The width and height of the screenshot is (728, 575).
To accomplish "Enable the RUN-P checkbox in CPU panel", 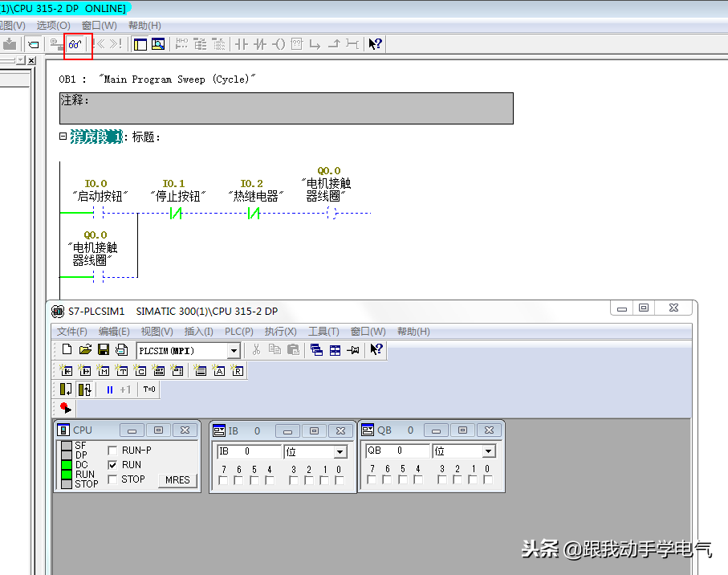I will coord(113,451).
